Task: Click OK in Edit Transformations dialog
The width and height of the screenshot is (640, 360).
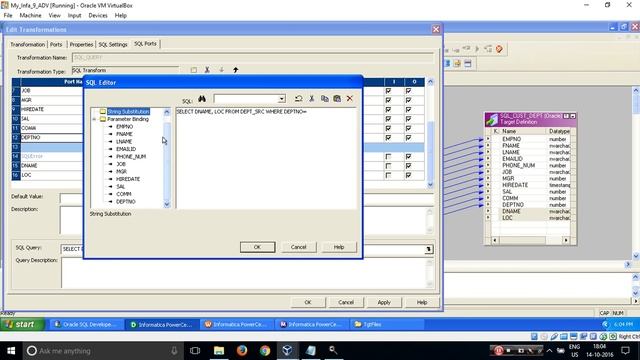Action: [308, 302]
